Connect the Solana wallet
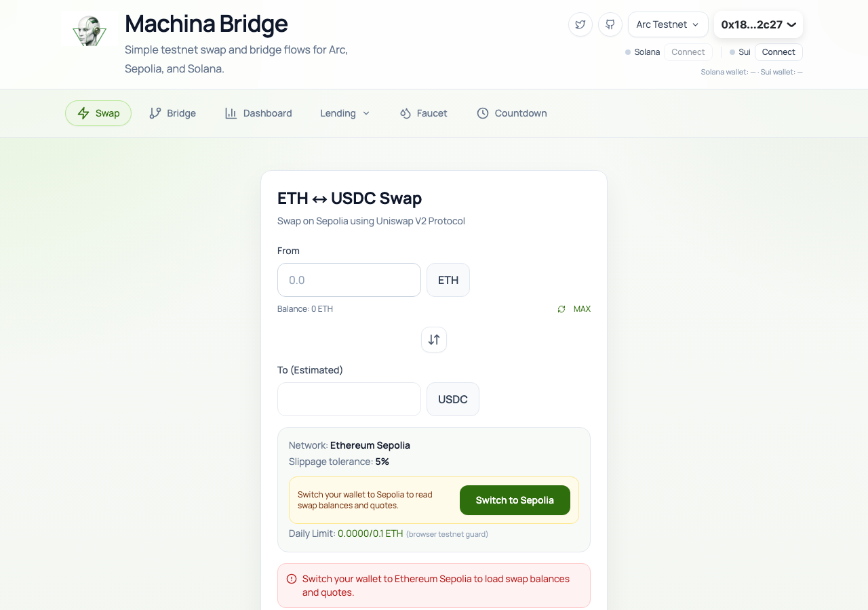 pos(688,52)
